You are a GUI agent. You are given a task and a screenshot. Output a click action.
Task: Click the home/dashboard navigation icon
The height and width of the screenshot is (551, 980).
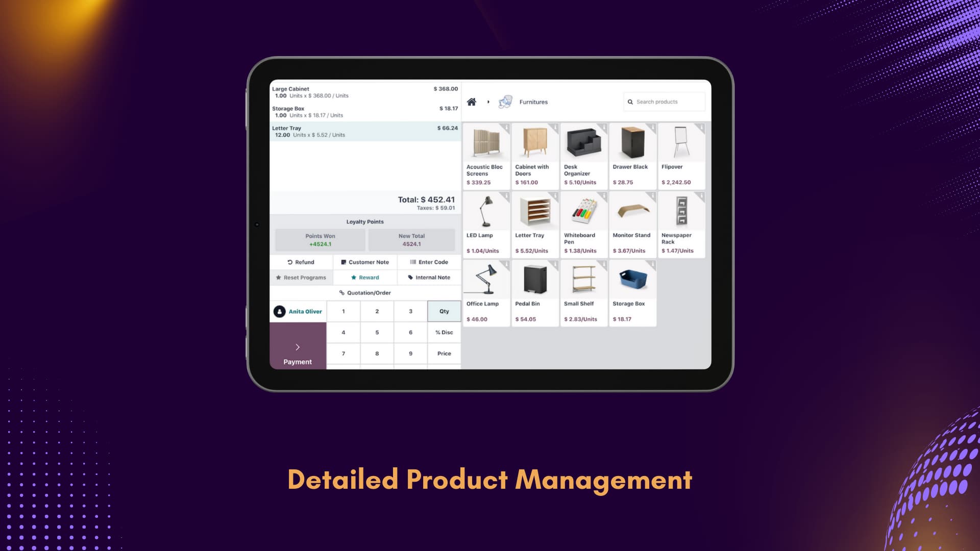pos(472,102)
